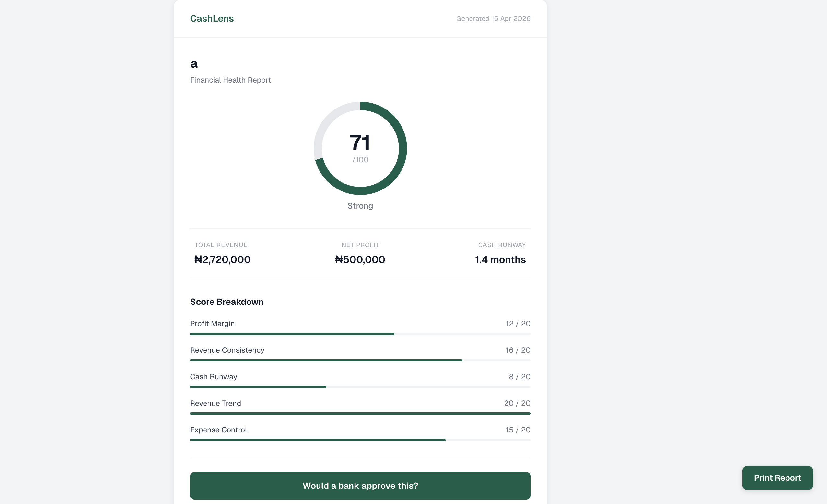The image size is (827, 504).
Task: Select the Net Profit ₦500,000 value
Action: (360, 259)
